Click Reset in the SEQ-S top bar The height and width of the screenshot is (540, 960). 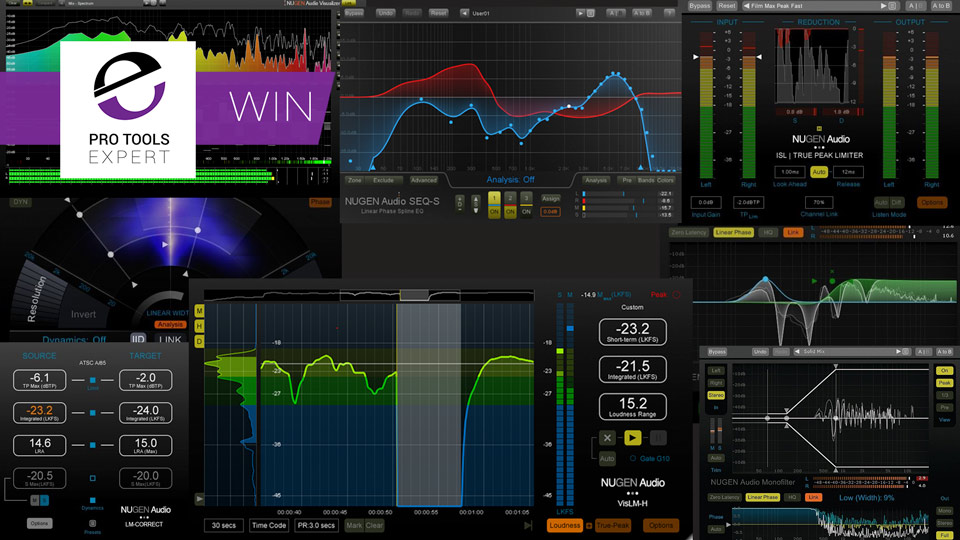click(x=438, y=13)
